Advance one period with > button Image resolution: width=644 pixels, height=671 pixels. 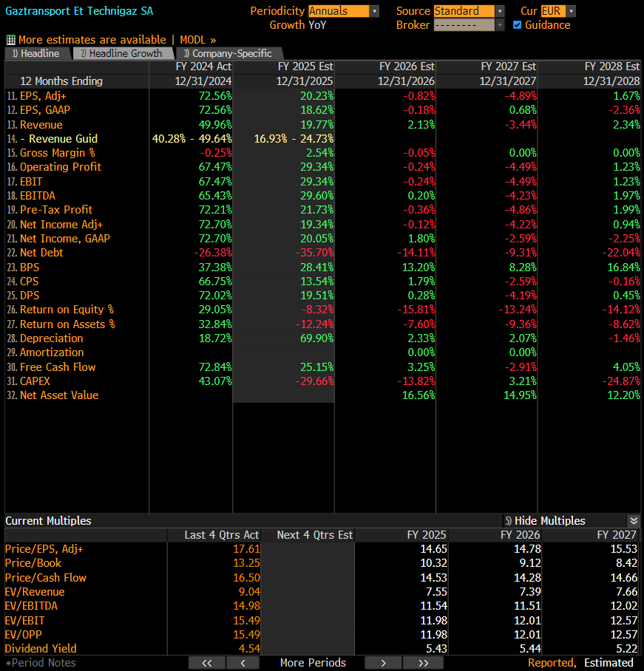383,663
